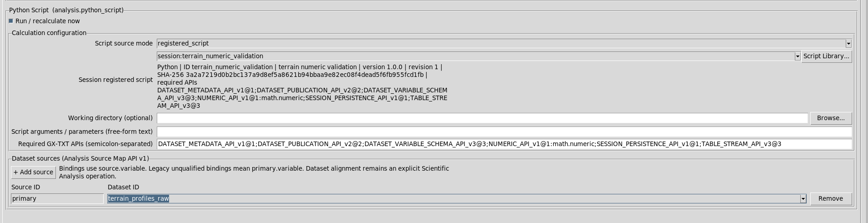Click 'Working directory (optional)' label

point(110,118)
